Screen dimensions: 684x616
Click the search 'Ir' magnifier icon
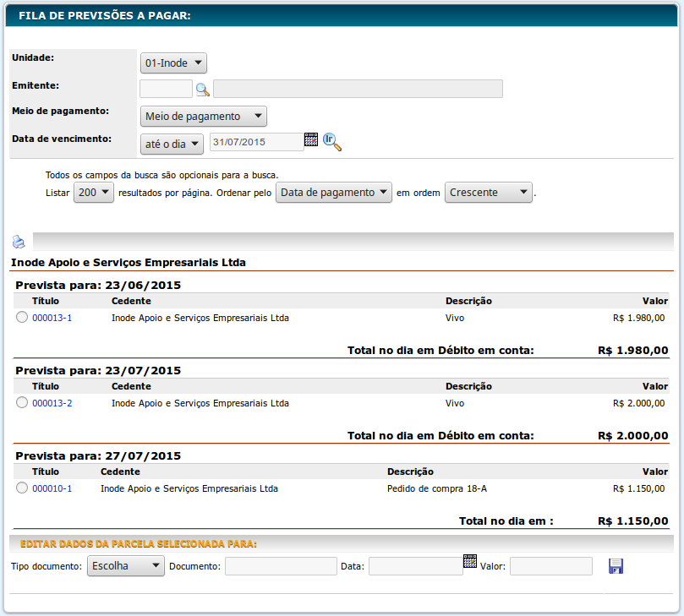[331, 142]
